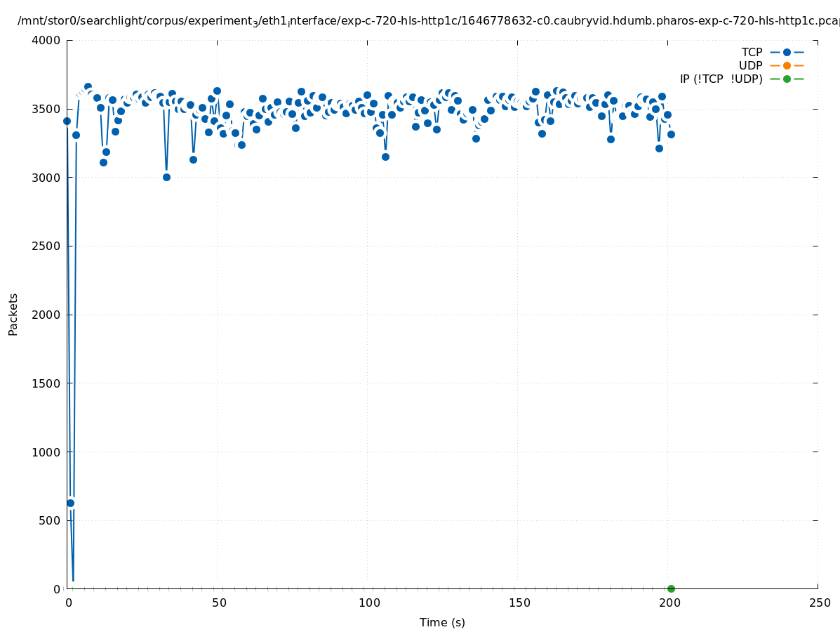
Task: Select the UDP legend label
Action: click(750, 65)
